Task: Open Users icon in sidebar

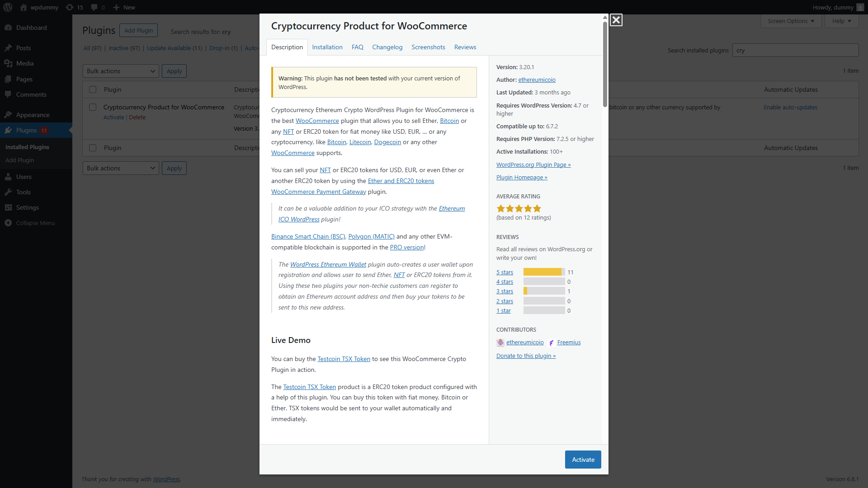Action: coord(8,177)
